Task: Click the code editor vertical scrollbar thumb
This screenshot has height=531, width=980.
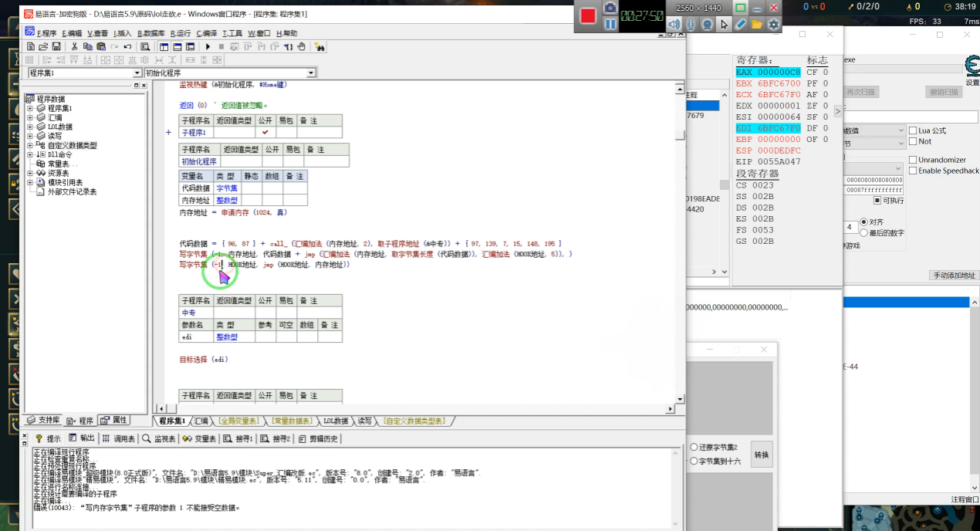Action: pos(680,135)
